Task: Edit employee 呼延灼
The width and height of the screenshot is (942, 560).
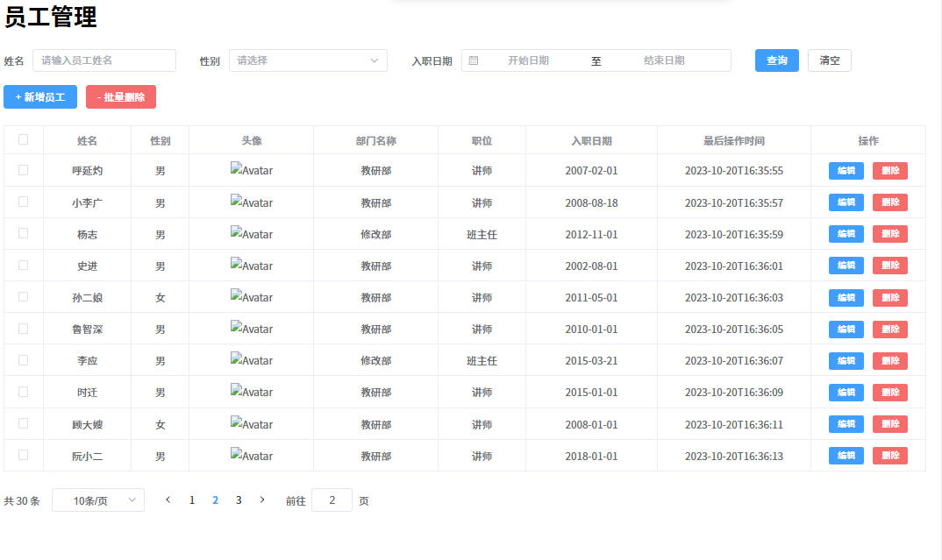Action: pos(846,171)
